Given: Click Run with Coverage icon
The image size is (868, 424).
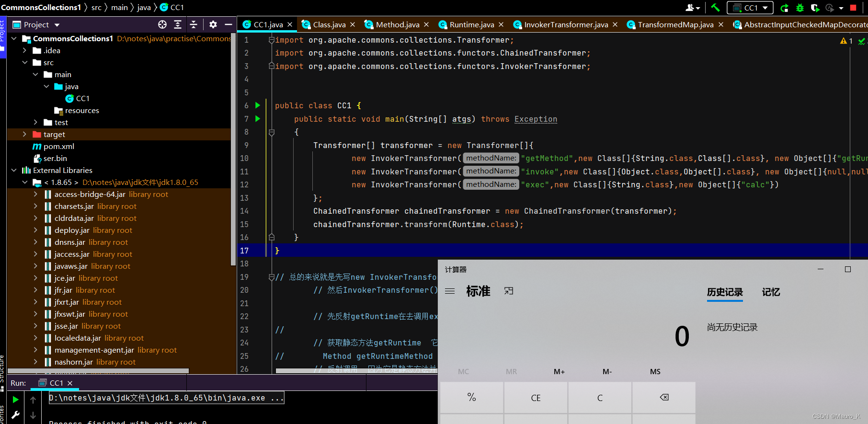Looking at the screenshot, I should [815, 8].
